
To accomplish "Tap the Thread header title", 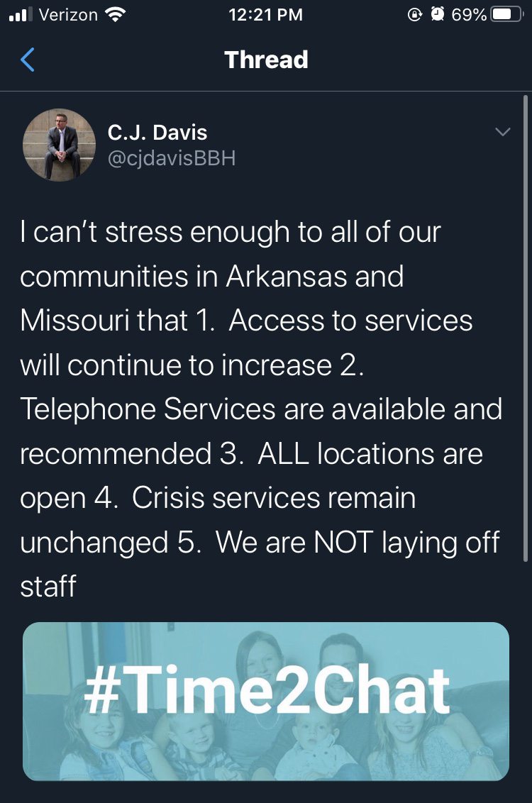I will [266, 60].
